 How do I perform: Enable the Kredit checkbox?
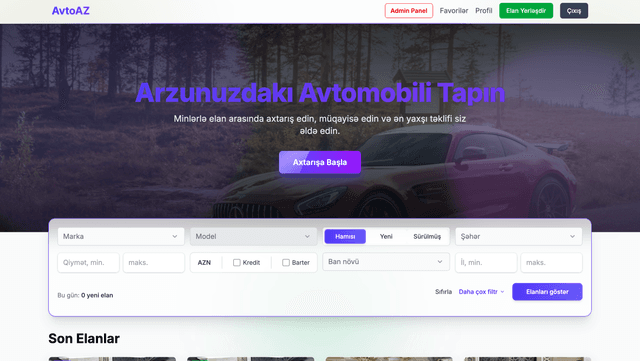(237, 263)
